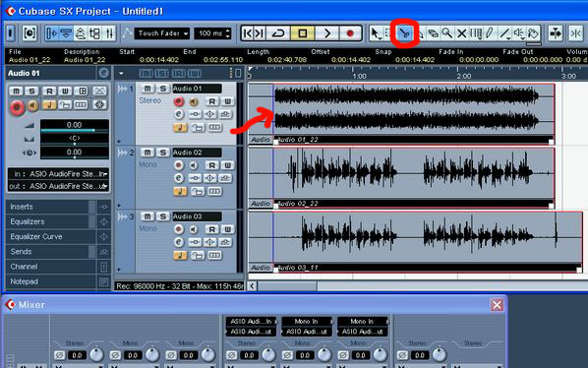Enable Read automation on Audio 02 track
588x368 pixels.
coord(211,165)
